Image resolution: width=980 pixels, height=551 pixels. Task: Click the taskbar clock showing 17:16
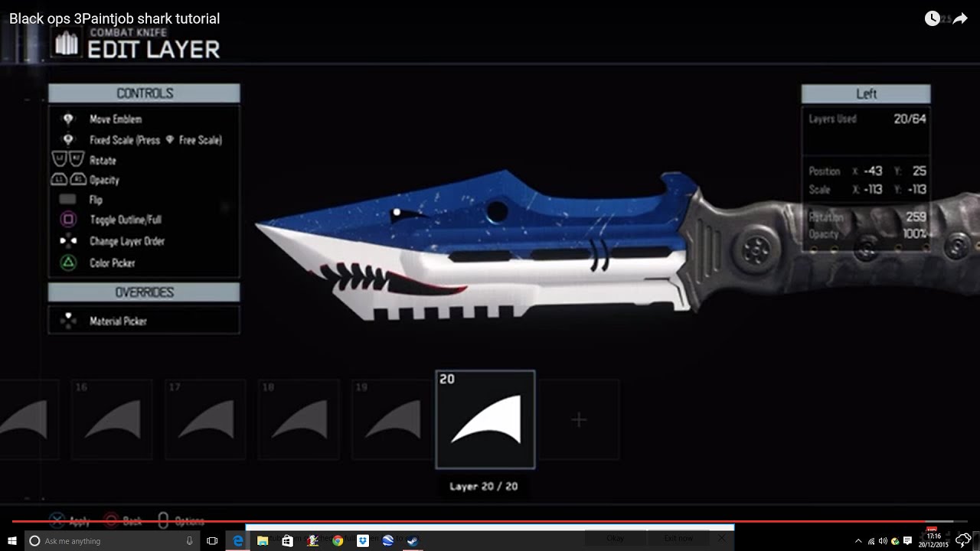tap(933, 540)
